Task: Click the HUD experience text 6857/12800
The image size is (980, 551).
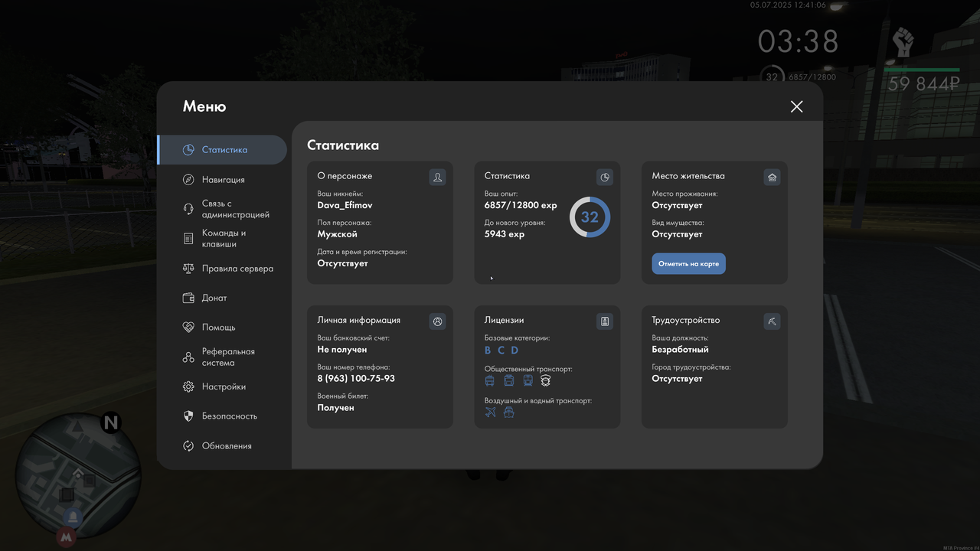Action: [x=812, y=77]
